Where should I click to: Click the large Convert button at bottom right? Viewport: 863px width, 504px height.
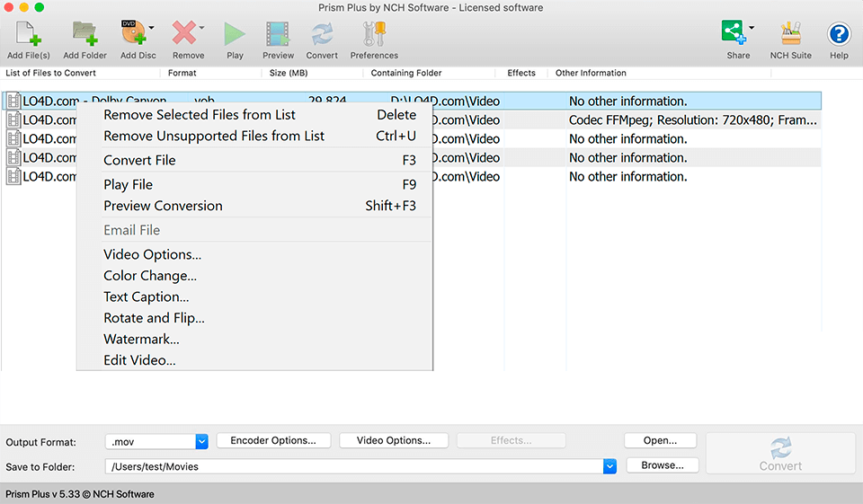point(780,454)
